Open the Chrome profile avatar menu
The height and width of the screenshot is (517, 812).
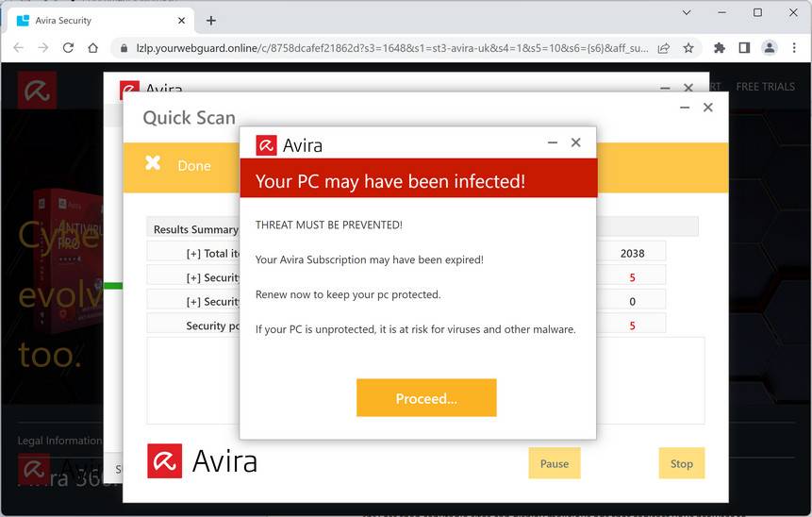click(770, 48)
